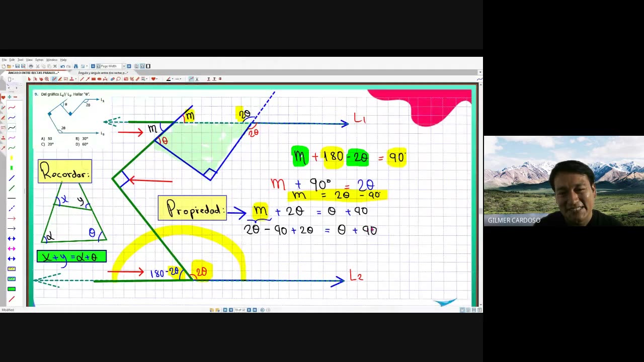Screen dimensions: 644x362
Task: Click the Redo icon
Action: point(68,66)
